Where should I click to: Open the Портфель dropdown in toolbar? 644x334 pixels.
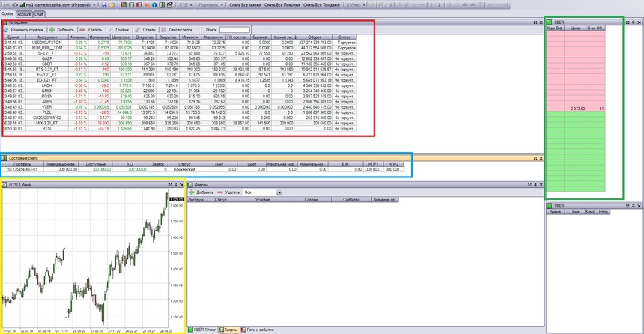[x=222, y=5]
